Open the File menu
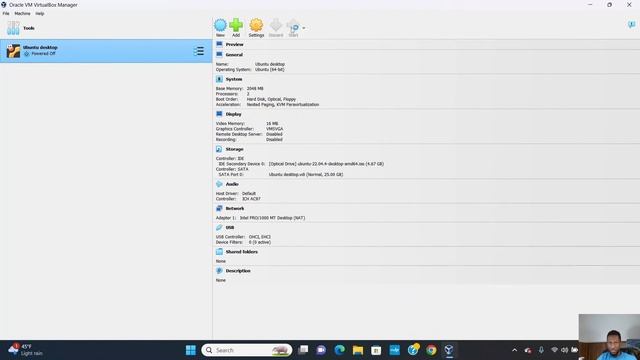 click(6, 13)
